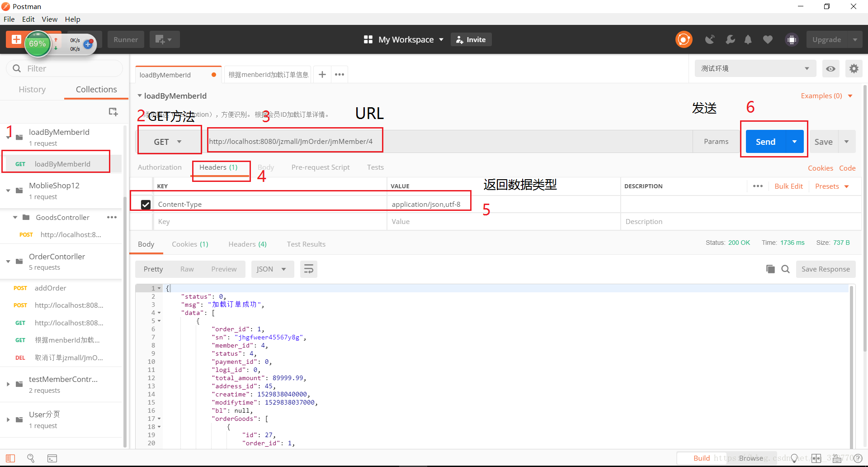Open the GET method dropdown

point(168,142)
